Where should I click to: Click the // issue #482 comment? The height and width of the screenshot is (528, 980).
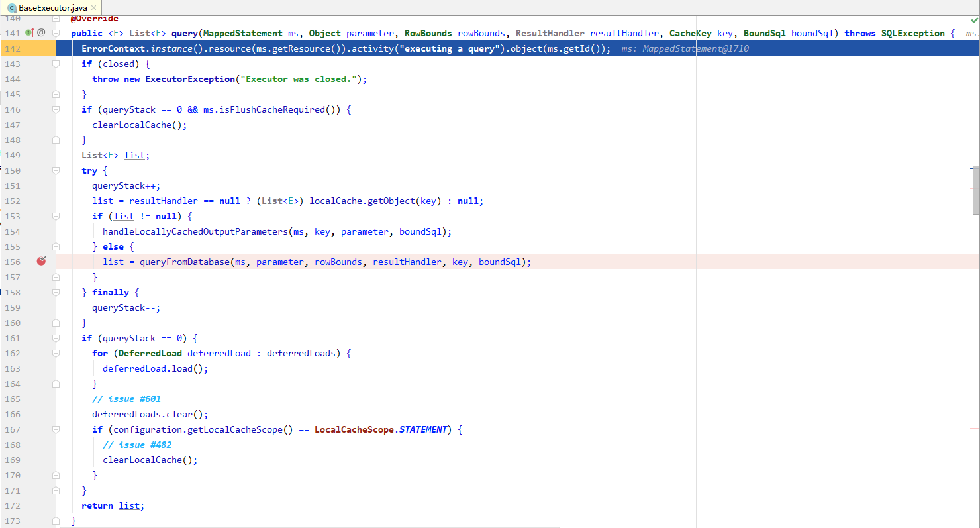tap(137, 445)
